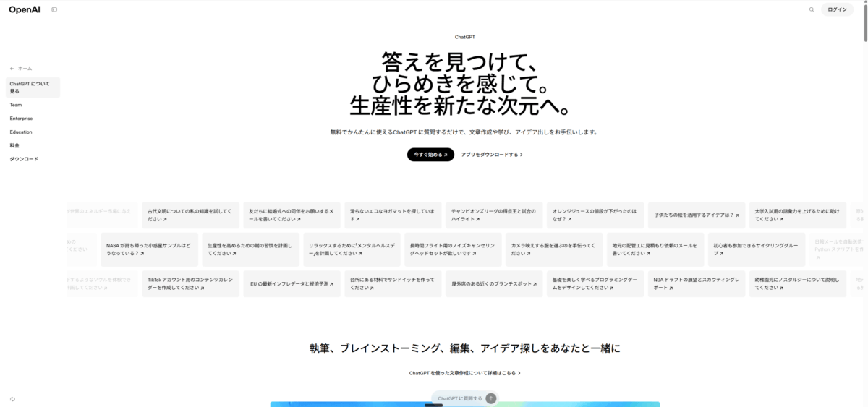Click the page vertical scrollbar

click(x=864, y=22)
